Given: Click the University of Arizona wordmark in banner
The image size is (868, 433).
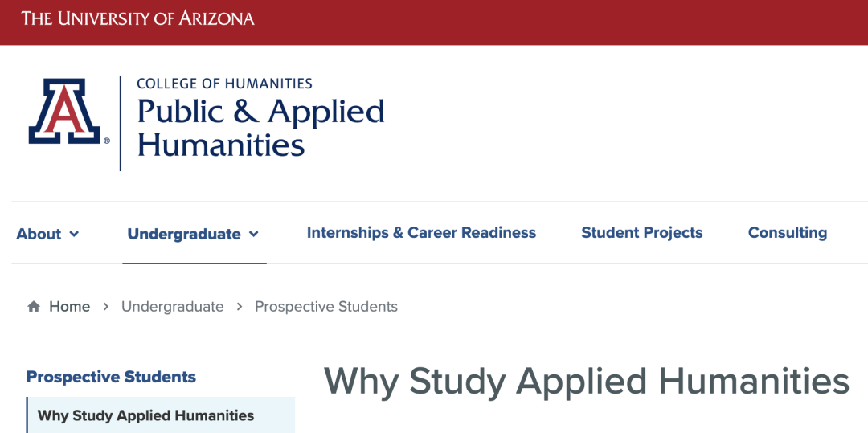Looking at the screenshot, I should (x=137, y=18).
